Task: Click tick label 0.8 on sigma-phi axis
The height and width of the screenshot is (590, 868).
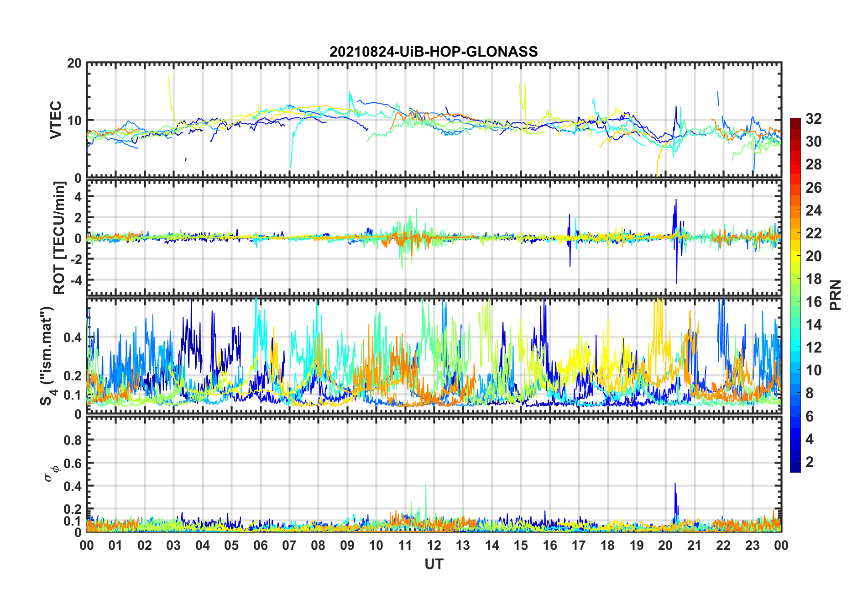Action: tap(73, 440)
